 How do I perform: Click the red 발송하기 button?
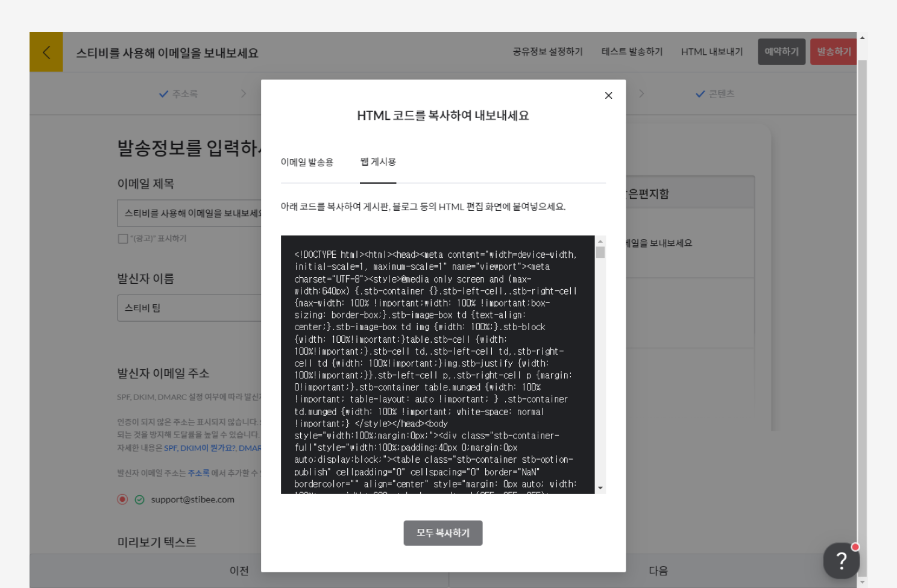coord(834,52)
